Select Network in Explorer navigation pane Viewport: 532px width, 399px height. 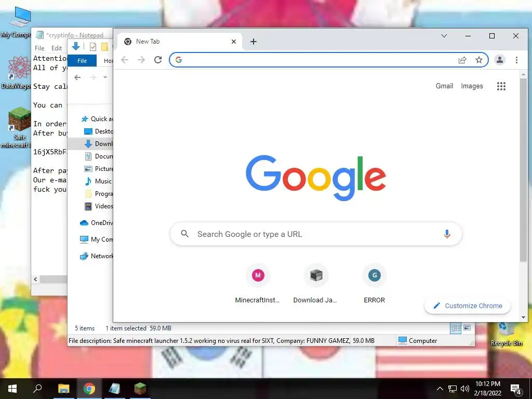tap(96, 256)
